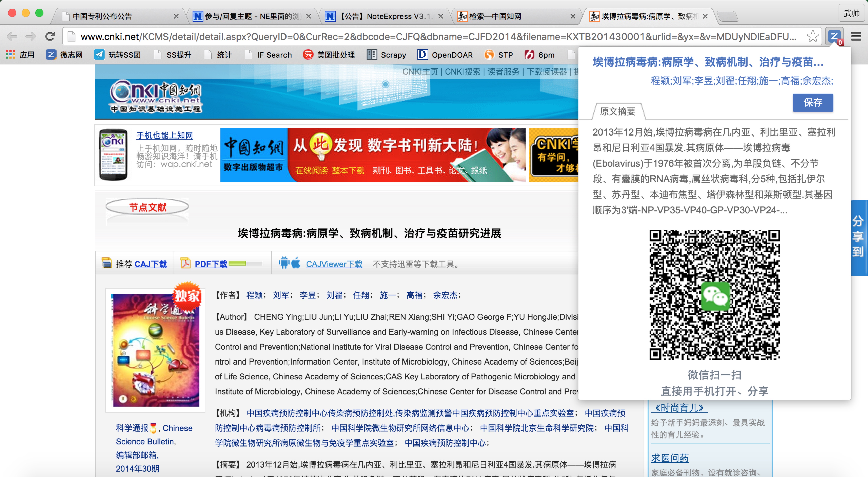
Task: Click the browser back arrow
Action: click(x=13, y=36)
